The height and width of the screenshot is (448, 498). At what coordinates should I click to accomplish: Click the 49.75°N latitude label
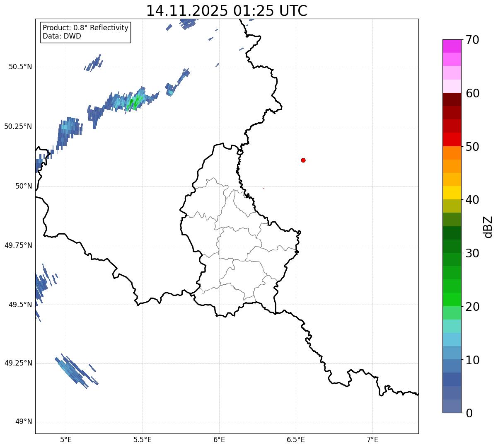click(18, 245)
